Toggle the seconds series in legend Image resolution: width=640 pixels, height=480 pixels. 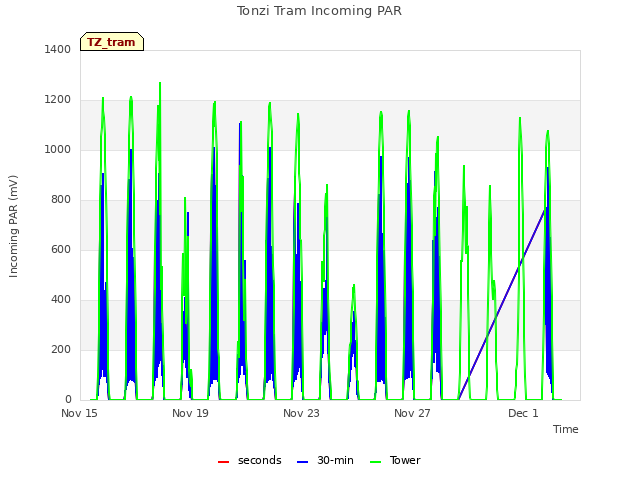tap(250, 460)
